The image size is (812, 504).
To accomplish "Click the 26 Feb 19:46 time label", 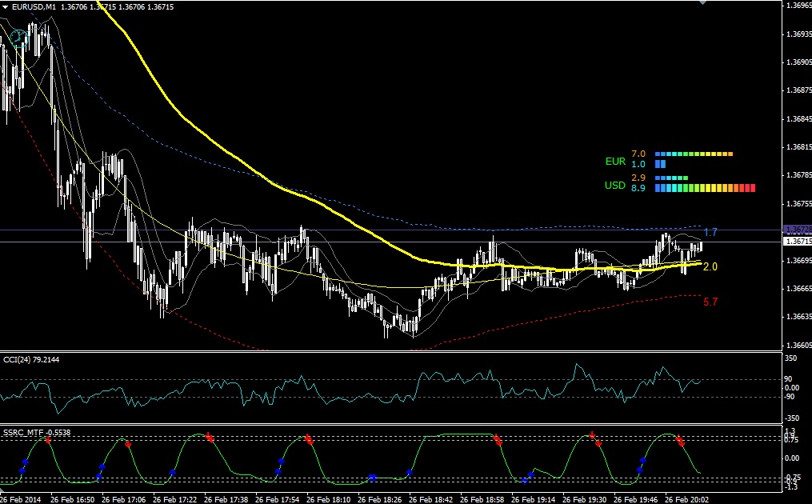I will coord(635,499).
